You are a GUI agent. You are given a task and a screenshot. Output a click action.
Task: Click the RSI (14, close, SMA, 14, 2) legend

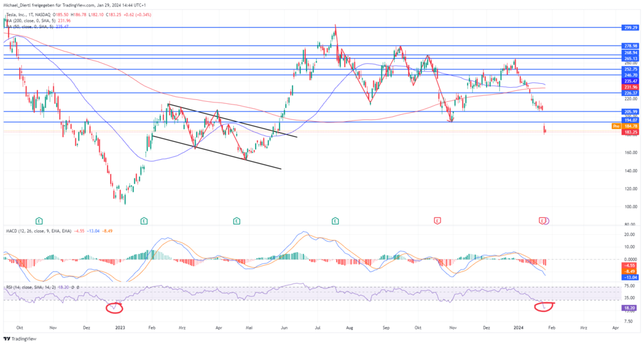[x=30, y=288]
